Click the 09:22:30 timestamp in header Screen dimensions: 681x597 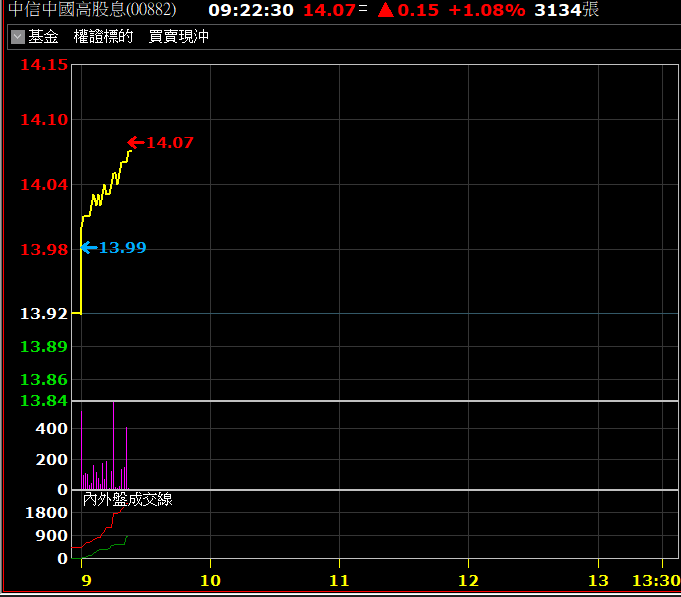point(250,11)
